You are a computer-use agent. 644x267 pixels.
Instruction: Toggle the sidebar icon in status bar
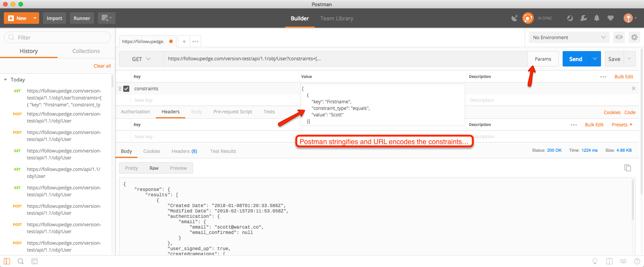(x=7, y=261)
